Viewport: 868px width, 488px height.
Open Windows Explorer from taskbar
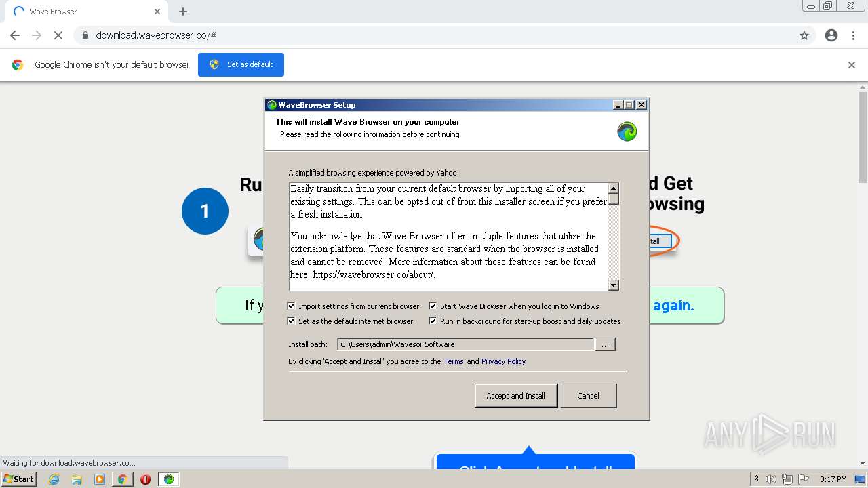(x=77, y=479)
